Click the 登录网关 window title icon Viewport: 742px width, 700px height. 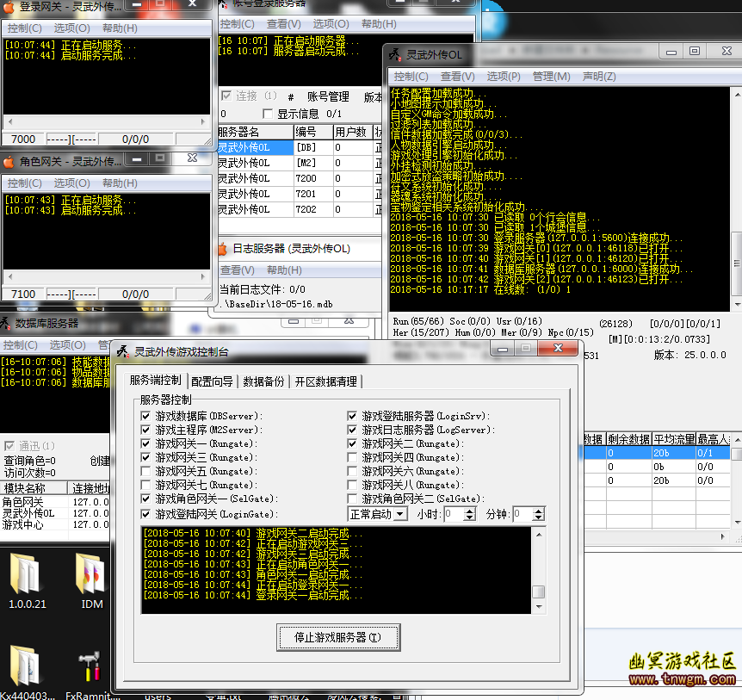(x=9, y=7)
